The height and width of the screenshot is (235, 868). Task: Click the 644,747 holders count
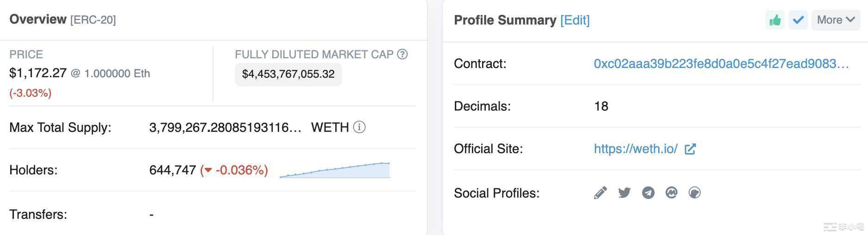tap(172, 170)
